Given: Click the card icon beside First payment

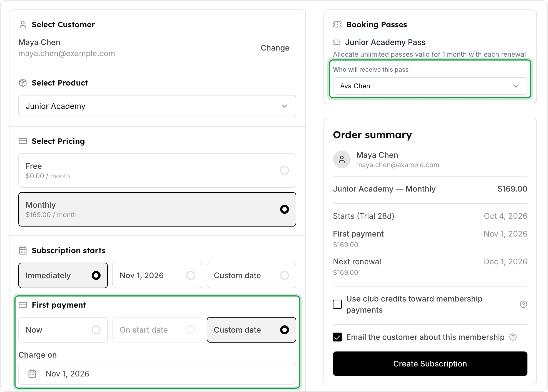Looking at the screenshot, I should pos(23,305).
